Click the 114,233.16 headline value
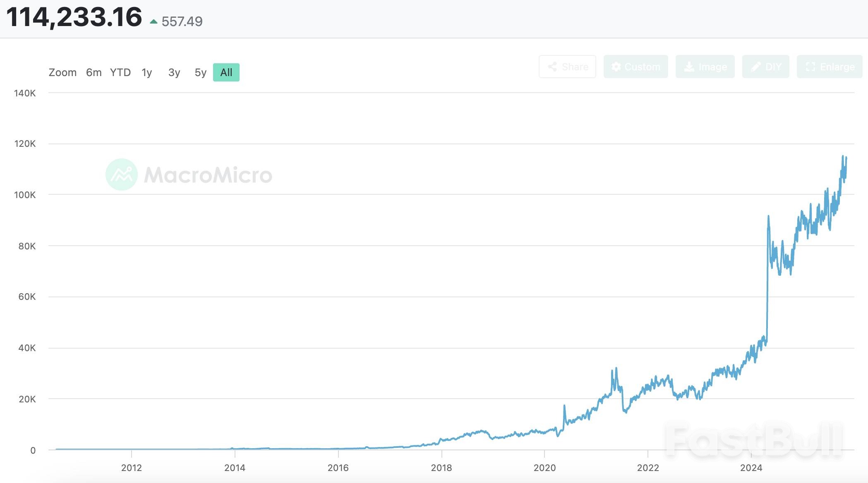The width and height of the screenshot is (868, 483). coord(74,17)
